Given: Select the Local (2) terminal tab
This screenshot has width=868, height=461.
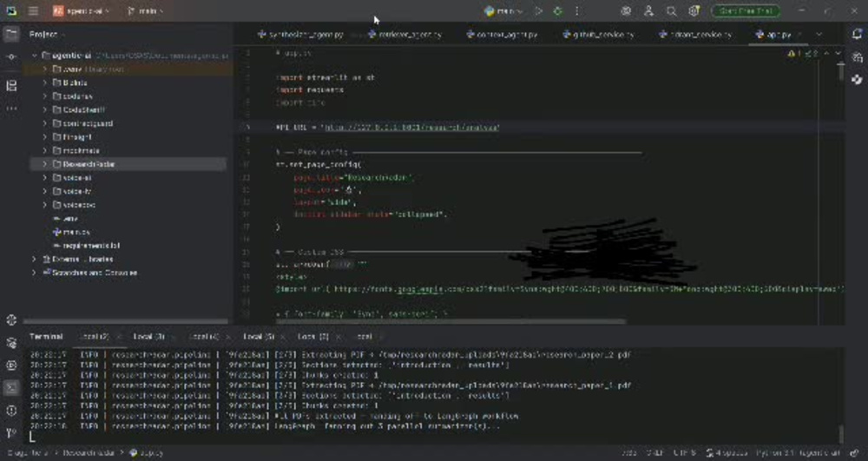Looking at the screenshot, I should point(94,337).
